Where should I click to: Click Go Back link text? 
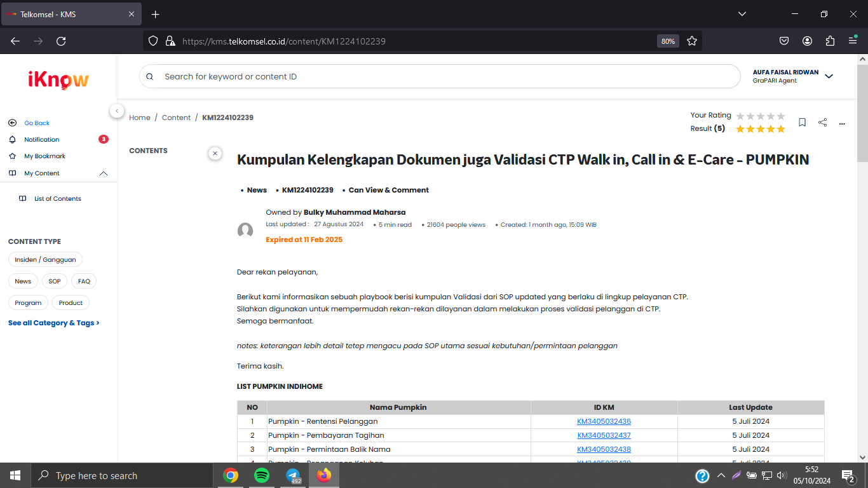pyautogui.click(x=37, y=123)
